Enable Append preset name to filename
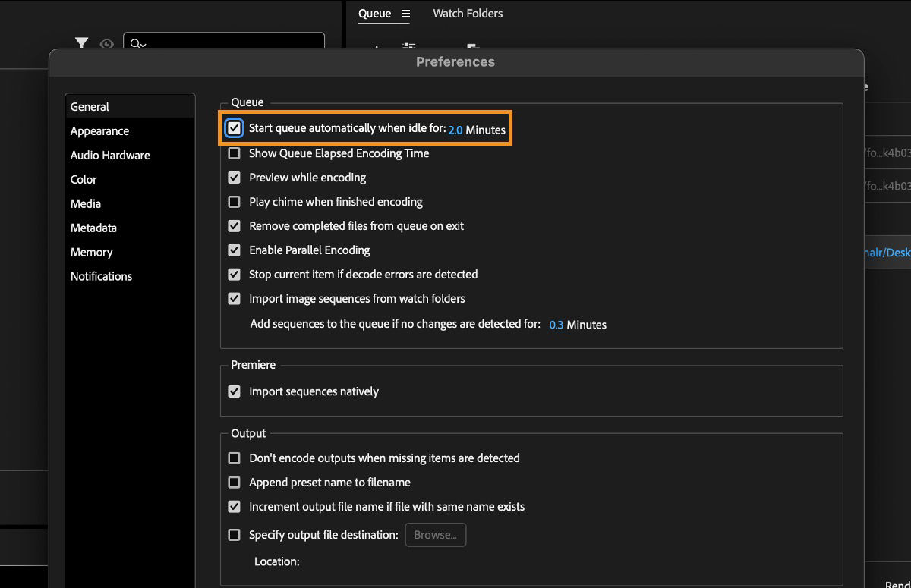Viewport: 911px width, 588px height. coord(234,482)
